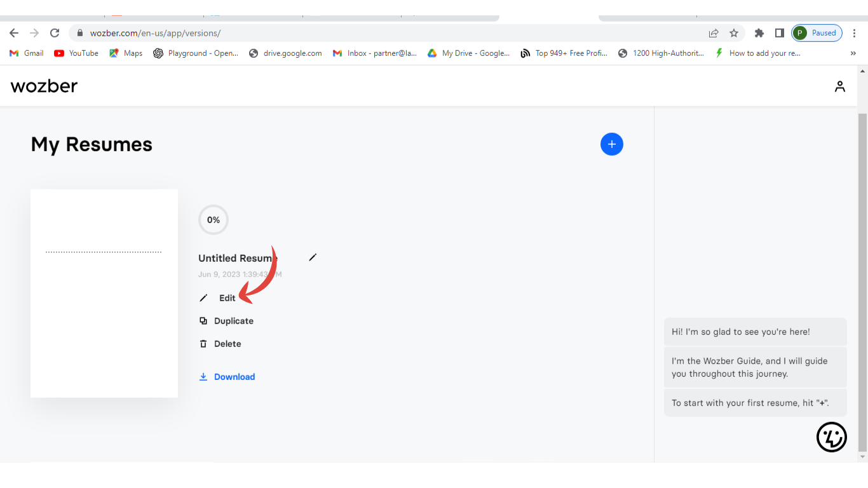The height and width of the screenshot is (488, 868).
Task: Click the blue plus new resume button
Action: pyautogui.click(x=611, y=144)
